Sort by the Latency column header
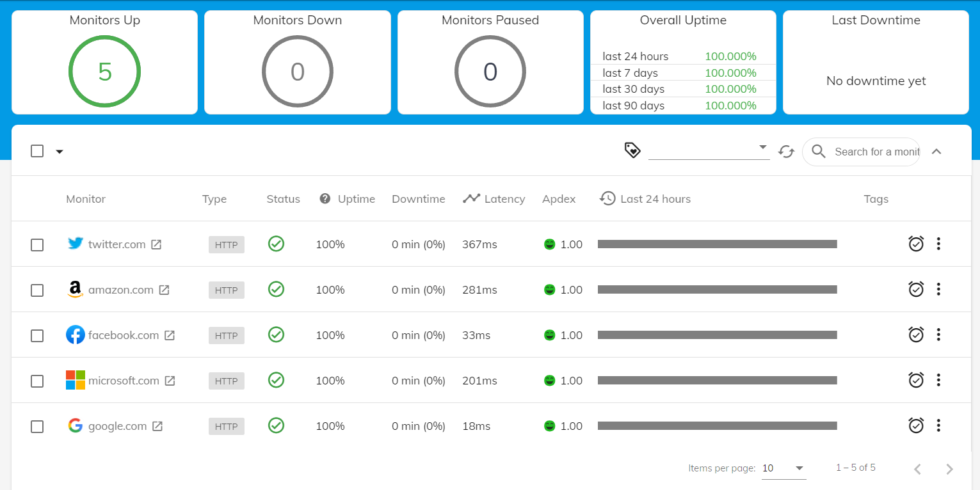 tap(504, 199)
